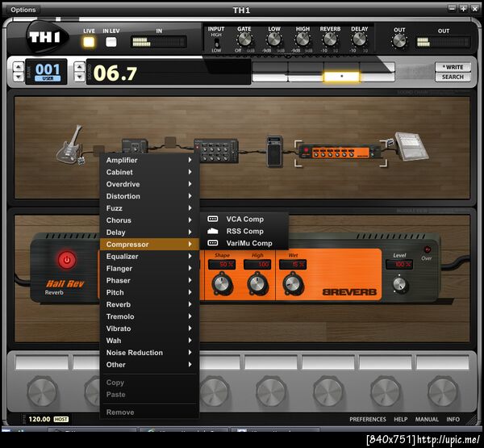484x448 pixels.
Task: Click the Over clip indicator LED
Action: pos(427,249)
